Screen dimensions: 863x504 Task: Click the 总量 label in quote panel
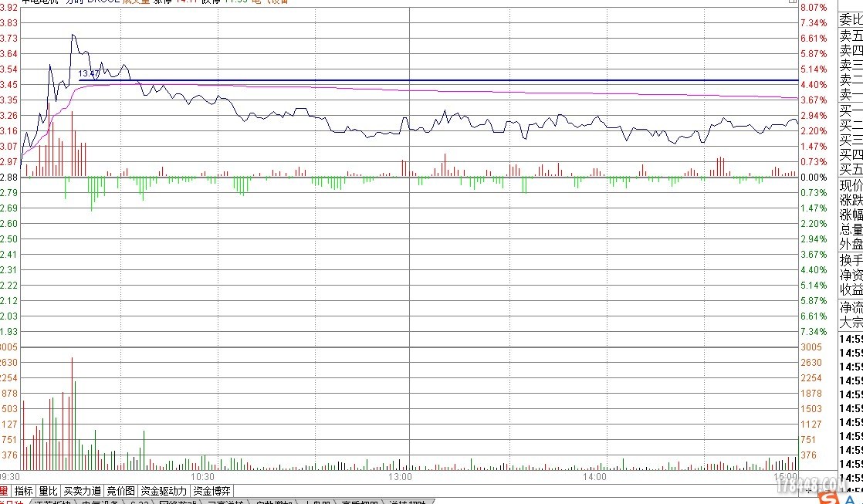coord(851,230)
